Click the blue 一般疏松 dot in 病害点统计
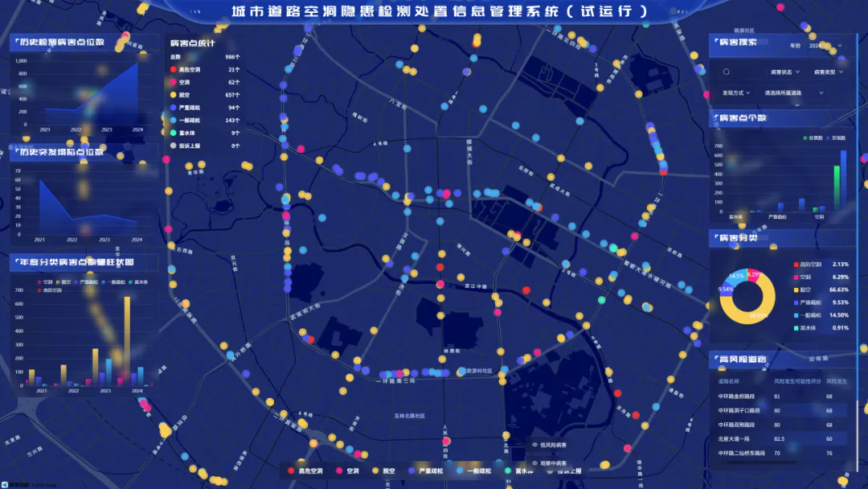Screen dimensions: 868x489 point(174,120)
